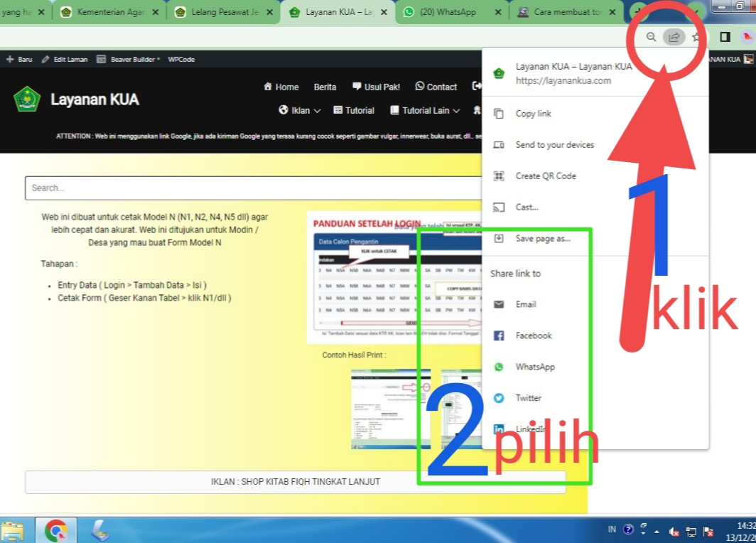Expand the Iklan dropdown menu
Image resolution: width=756 pixels, height=543 pixels.
click(x=299, y=110)
